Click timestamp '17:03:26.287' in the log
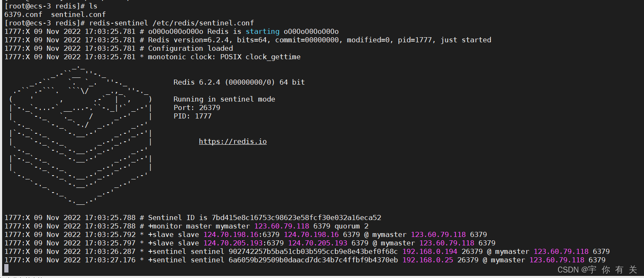644x278 pixels. coord(110,251)
